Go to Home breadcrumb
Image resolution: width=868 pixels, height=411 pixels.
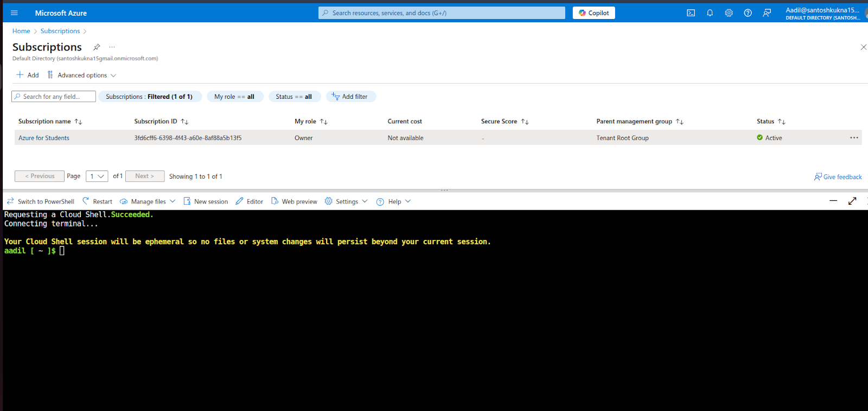(x=21, y=31)
